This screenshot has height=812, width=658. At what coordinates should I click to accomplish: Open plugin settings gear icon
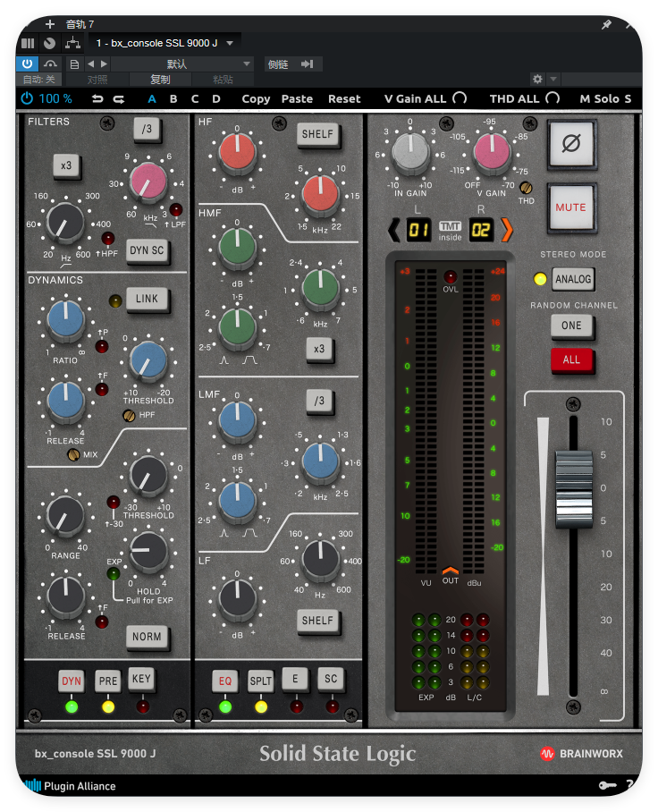click(537, 80)
